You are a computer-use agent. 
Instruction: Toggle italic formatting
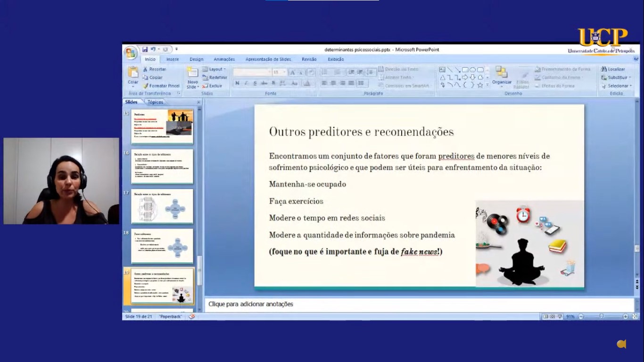point(246,83)
